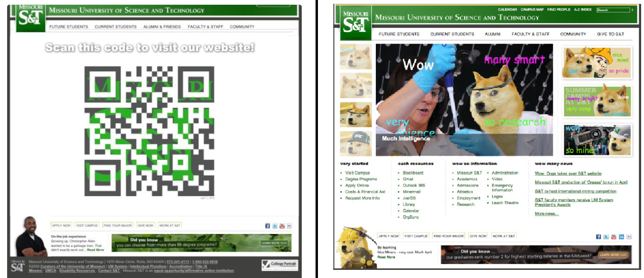Screen dimensions: 644x278
Task: Click Visit Campus button on QR code page
Action: tap(87, 225)
